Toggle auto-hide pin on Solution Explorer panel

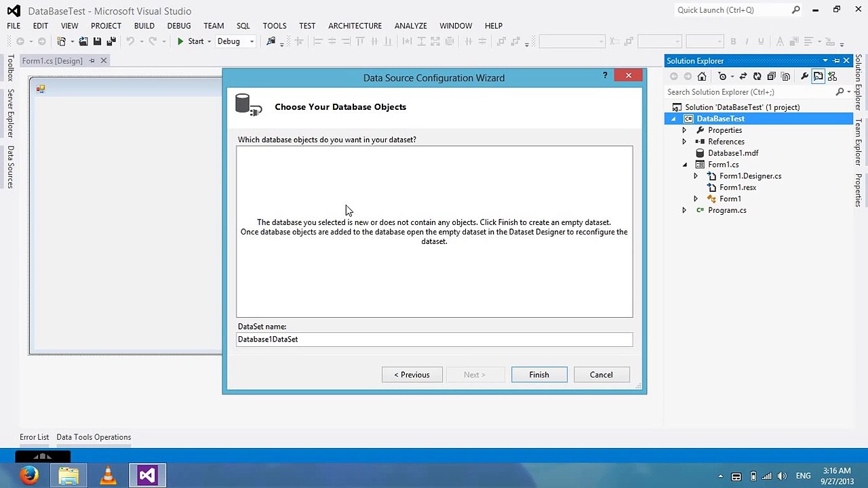tap(836, 61)
